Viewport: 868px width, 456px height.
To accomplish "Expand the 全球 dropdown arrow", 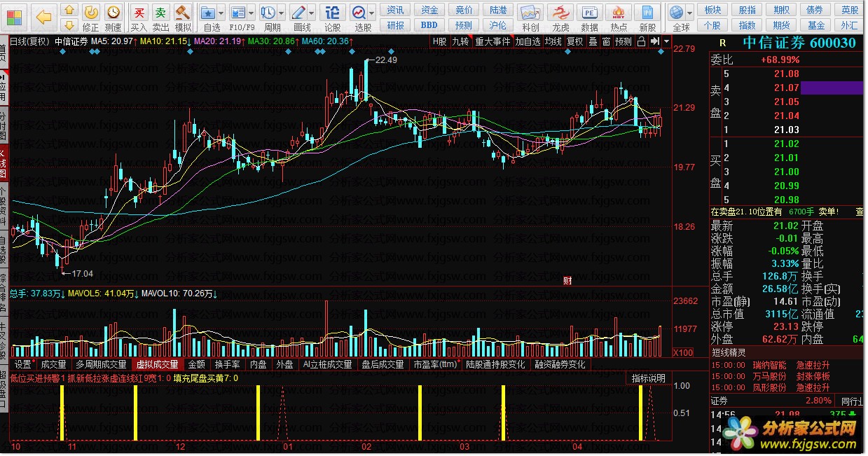I will [x=690, y=13].
